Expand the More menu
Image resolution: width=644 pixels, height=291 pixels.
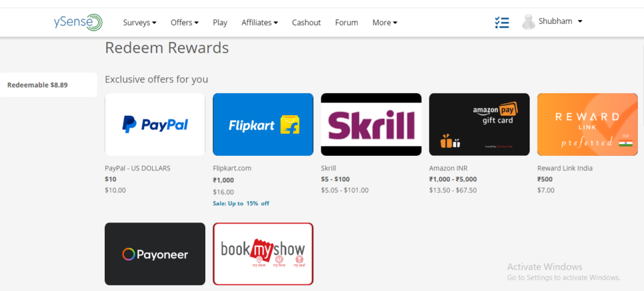[385, 23]
